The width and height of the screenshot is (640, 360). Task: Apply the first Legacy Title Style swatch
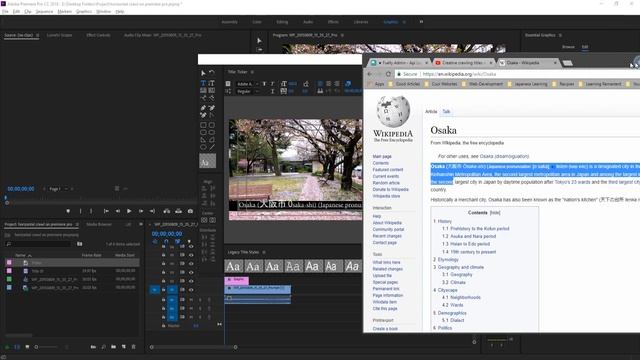[233, 267]
